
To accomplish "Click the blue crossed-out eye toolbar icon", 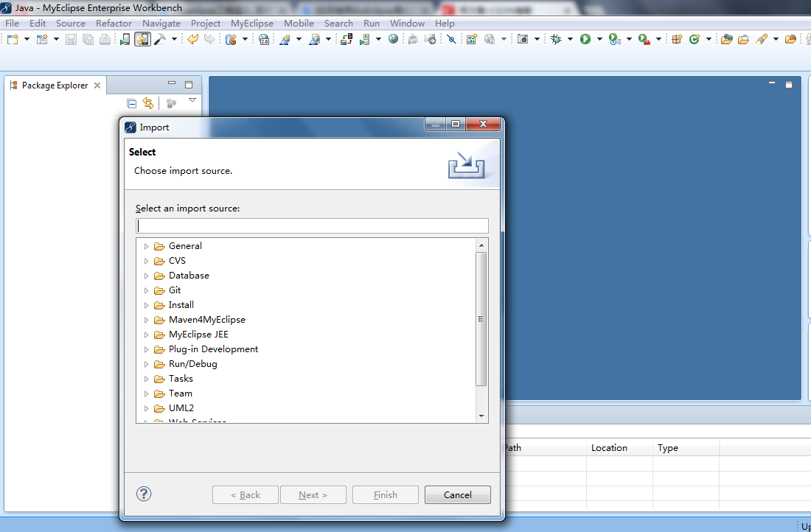I will point(451,39).
